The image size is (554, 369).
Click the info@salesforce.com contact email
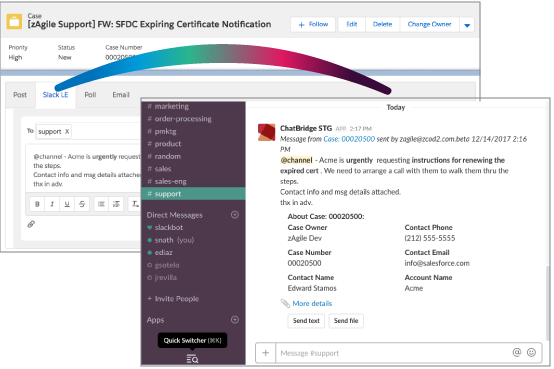click(437, 263)
